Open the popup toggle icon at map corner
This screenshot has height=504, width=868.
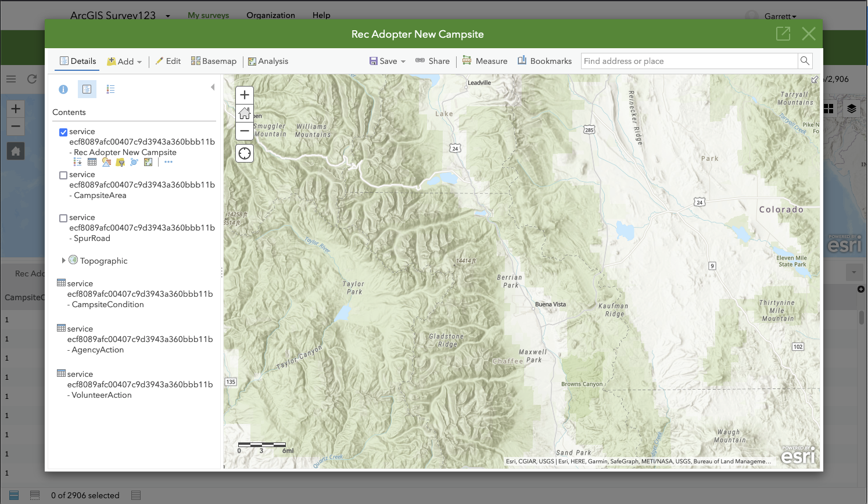[815, 79]
